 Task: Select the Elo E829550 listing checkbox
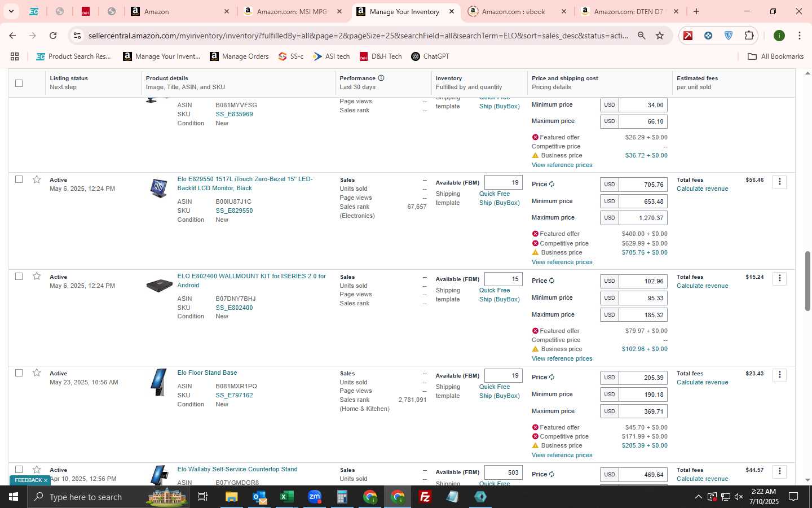[19, 179]
